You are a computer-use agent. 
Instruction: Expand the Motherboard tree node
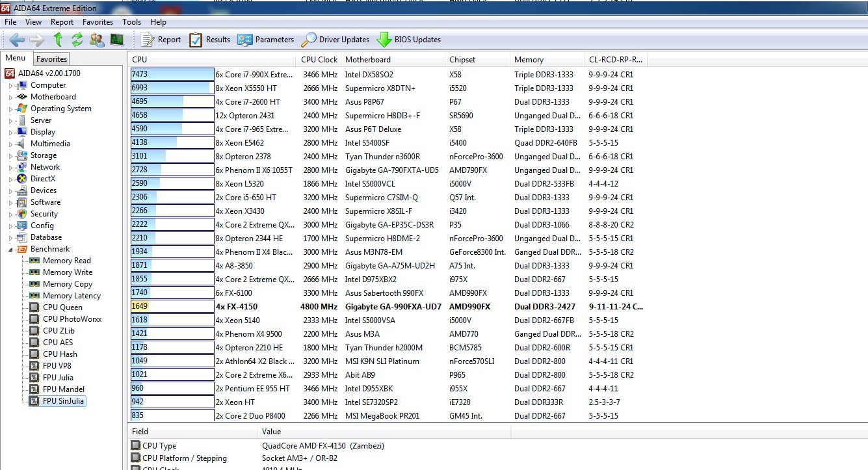coord(10,97)
